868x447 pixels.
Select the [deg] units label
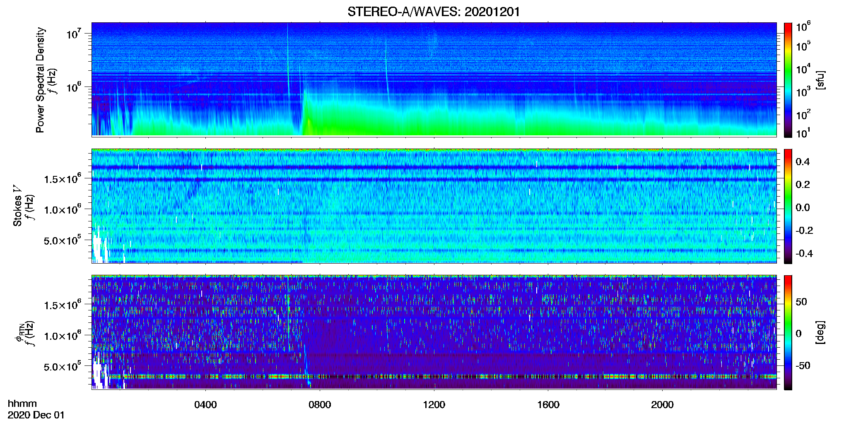(x=820, y=332)
